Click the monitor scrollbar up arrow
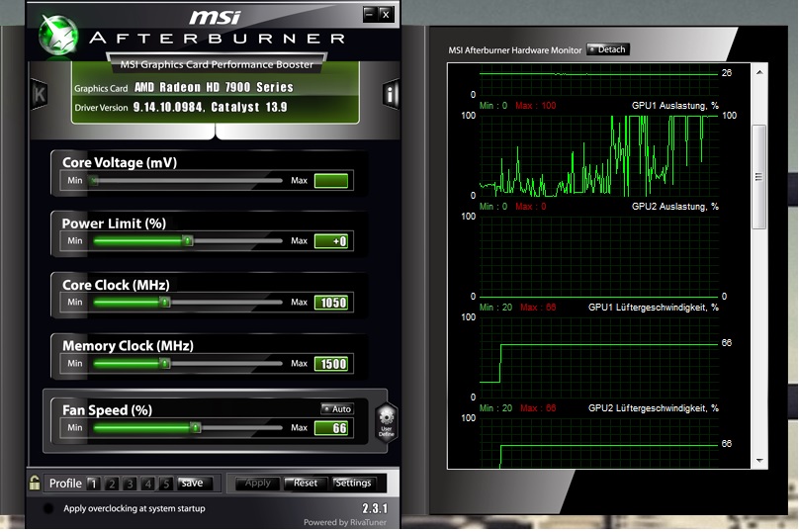Image resolution: width=799 pixels, height=532 pixels. (759, 72)
